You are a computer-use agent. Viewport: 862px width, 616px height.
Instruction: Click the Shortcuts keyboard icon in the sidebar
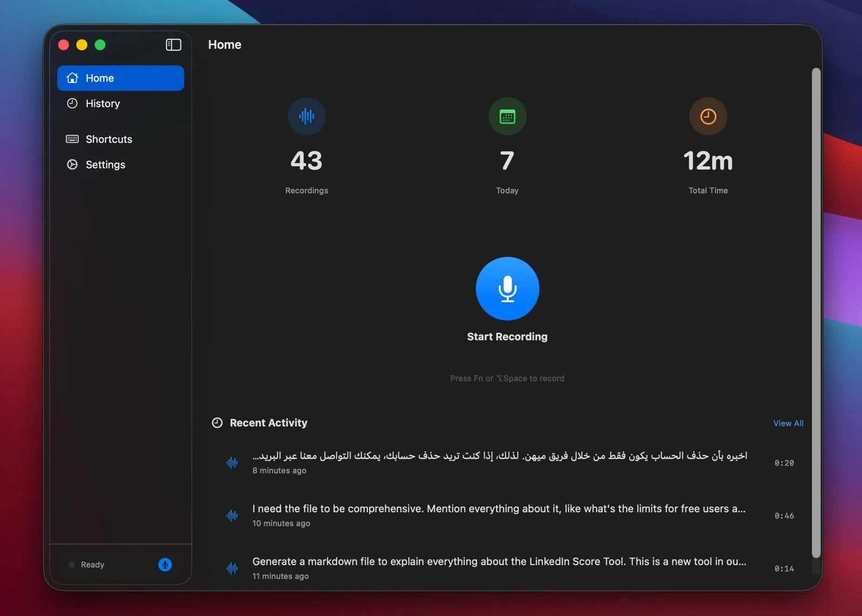pos(72,139)
